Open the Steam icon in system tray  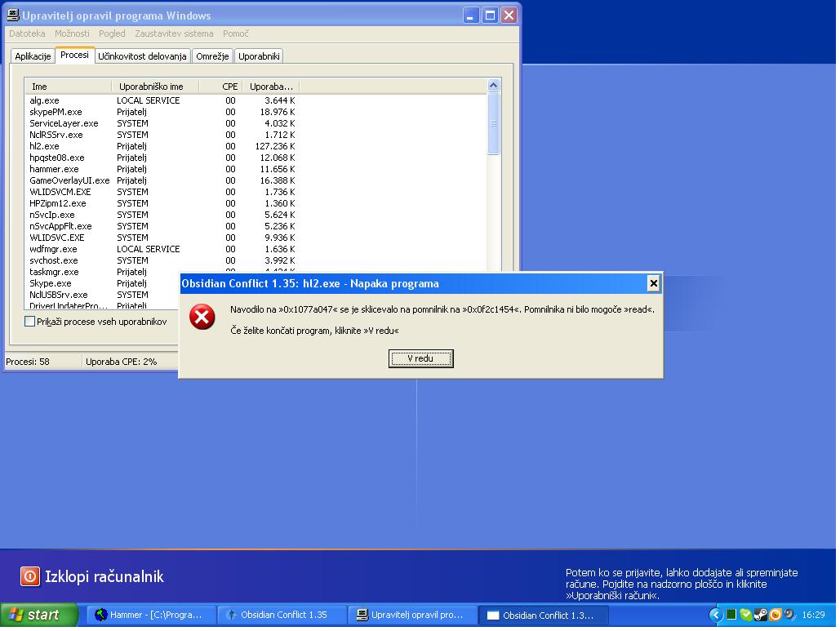[761, 615]
